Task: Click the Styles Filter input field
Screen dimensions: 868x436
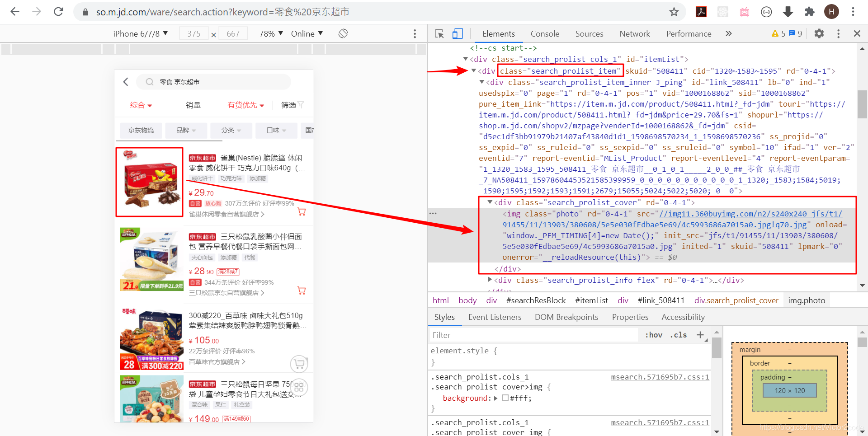Action: click(x=533, y=335)
